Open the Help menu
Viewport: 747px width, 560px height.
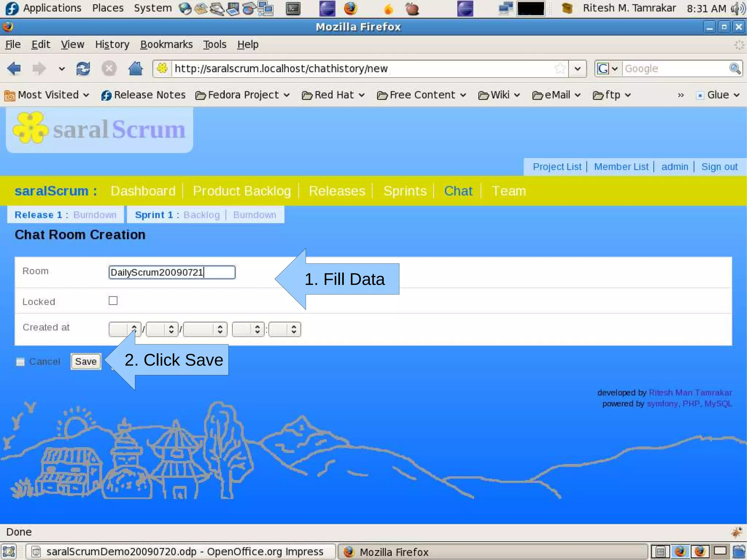pyautogui.click(x=248, y=45)
